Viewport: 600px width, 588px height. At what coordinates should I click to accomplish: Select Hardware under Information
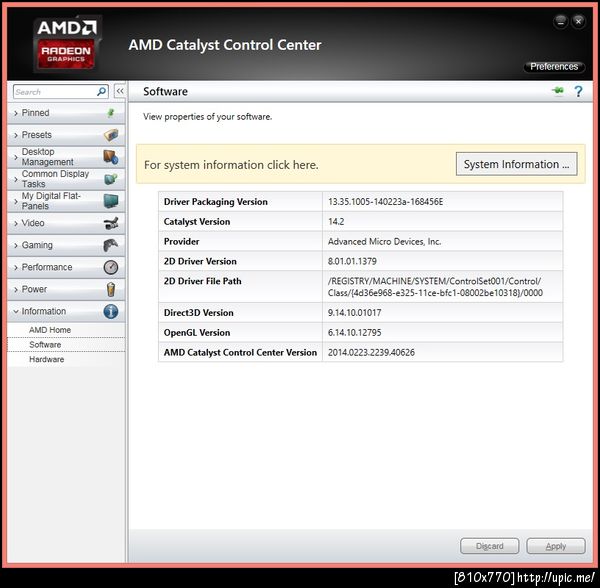coord(47,359)
